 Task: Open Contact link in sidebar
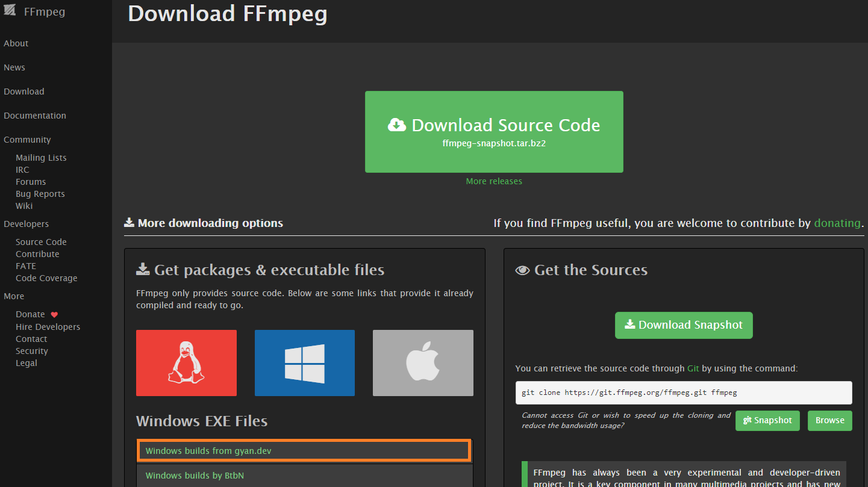(31, 339)
